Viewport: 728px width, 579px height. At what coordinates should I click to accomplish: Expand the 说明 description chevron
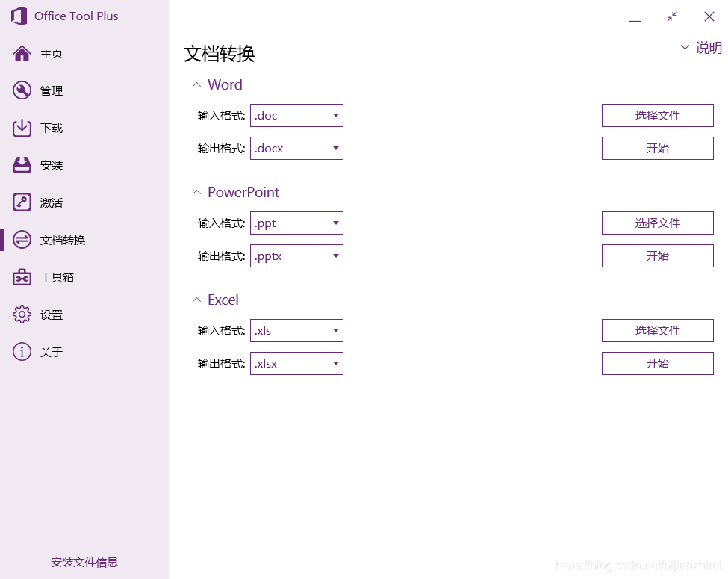point(685,47)
